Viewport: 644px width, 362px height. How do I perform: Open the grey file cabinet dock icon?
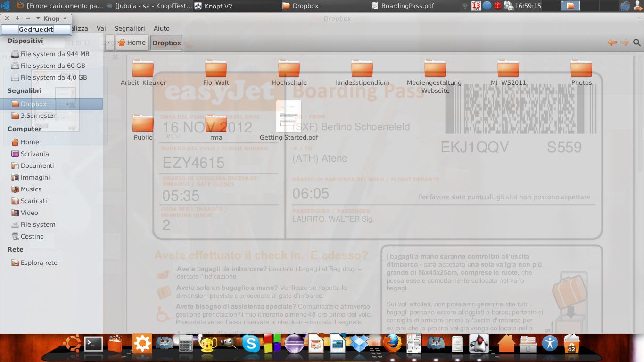point(457,344)
